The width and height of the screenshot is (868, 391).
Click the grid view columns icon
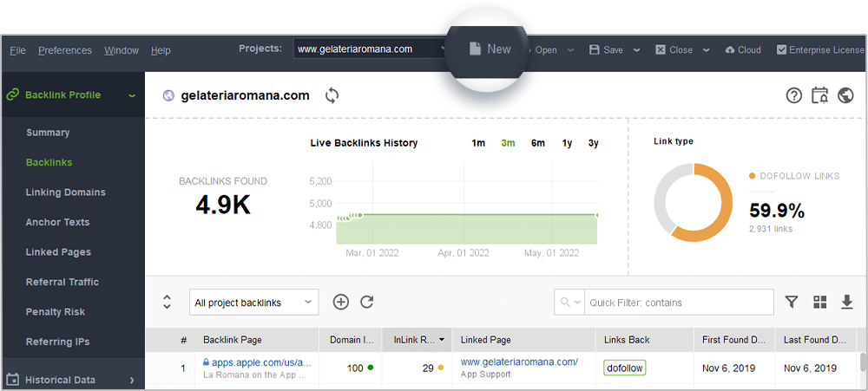[x=820, y=302]
